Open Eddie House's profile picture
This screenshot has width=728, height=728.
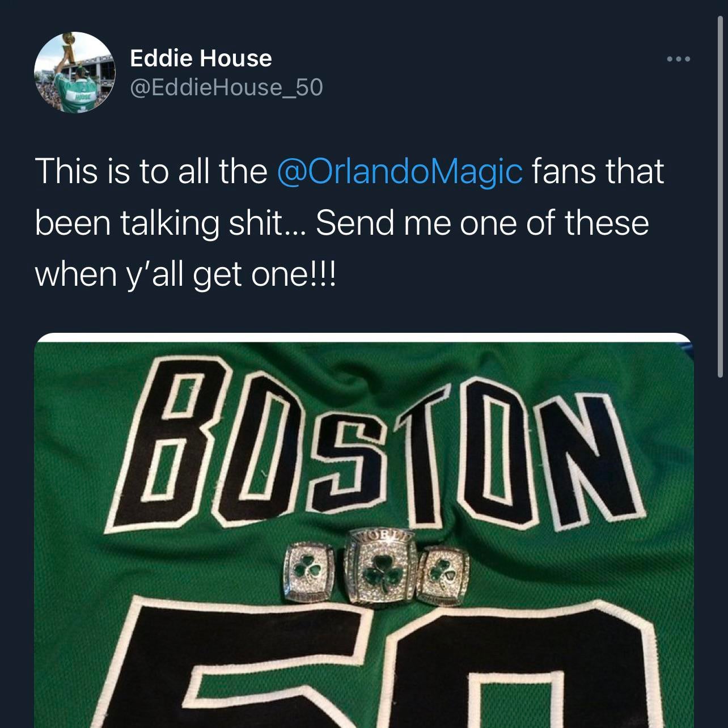pos(75,73)
